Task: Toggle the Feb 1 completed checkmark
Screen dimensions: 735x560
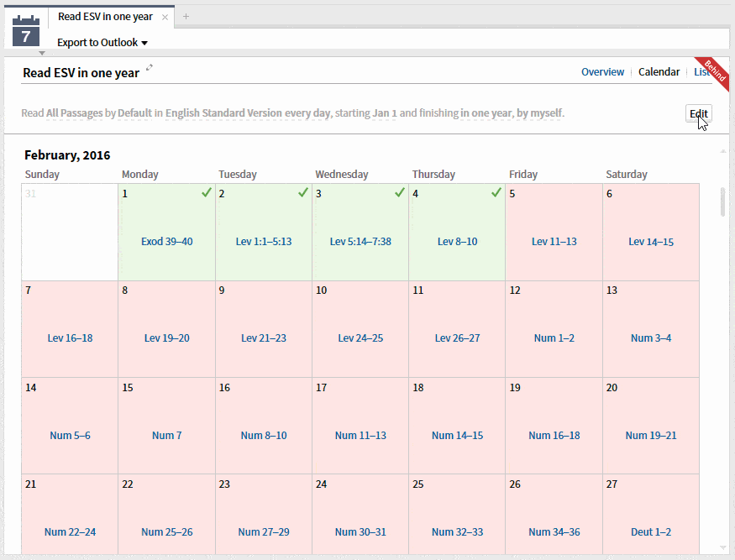Action: (207, 192)
